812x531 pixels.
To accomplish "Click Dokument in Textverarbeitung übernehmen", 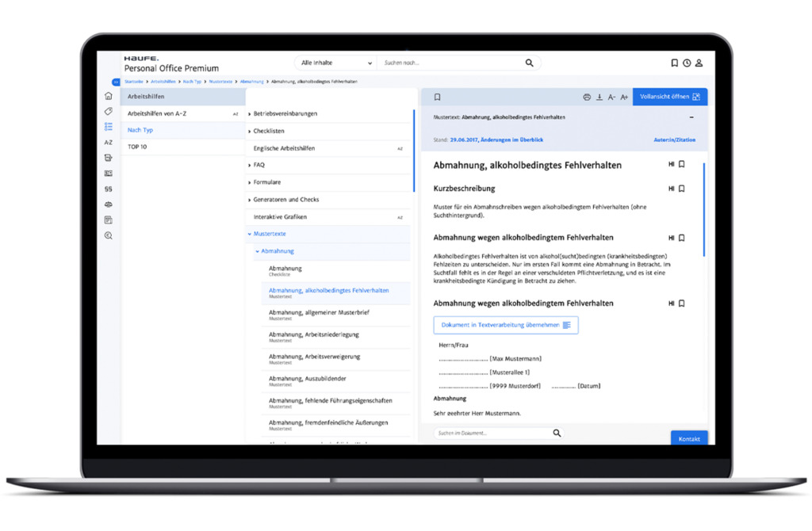I will pos(505,324).
